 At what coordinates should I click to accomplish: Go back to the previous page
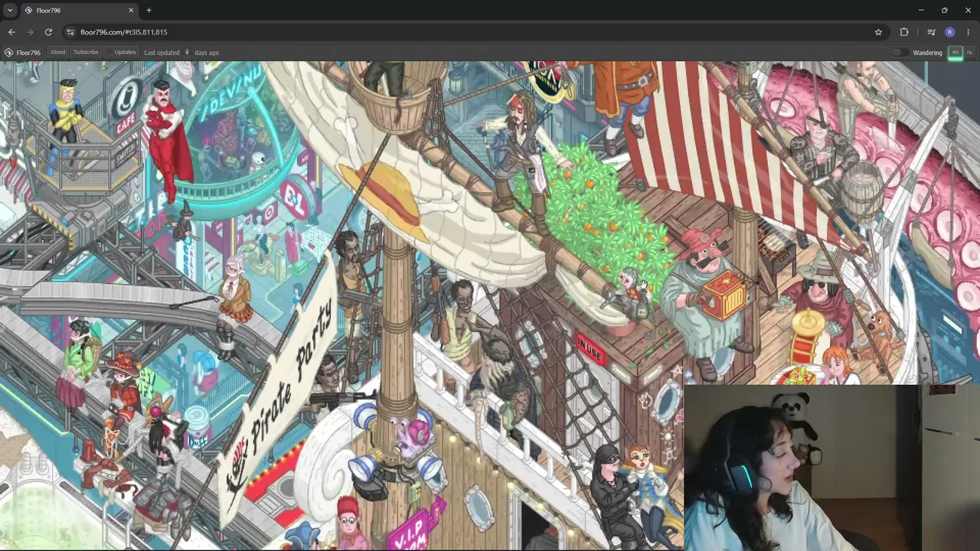coord(11,32)
